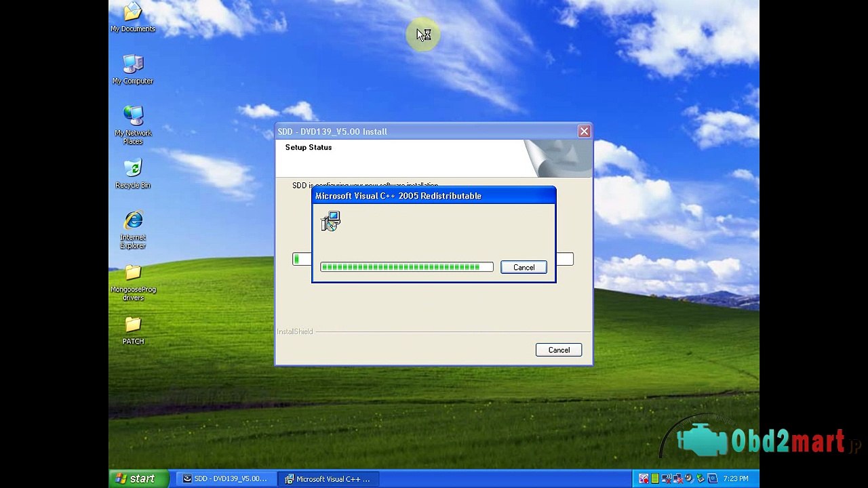Click the 7:23 PM taskbar clock

point(736,479)
